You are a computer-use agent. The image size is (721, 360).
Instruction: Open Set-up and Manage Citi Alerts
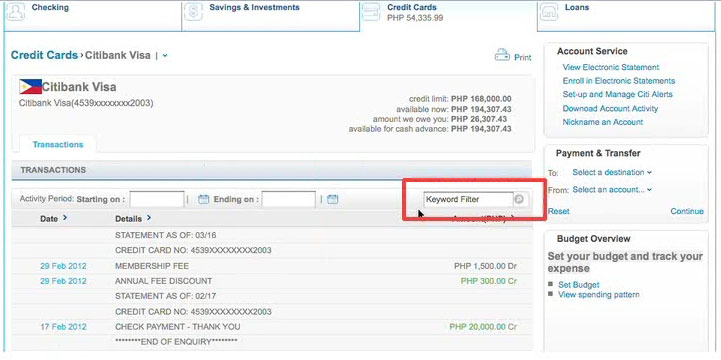(617, 94)
